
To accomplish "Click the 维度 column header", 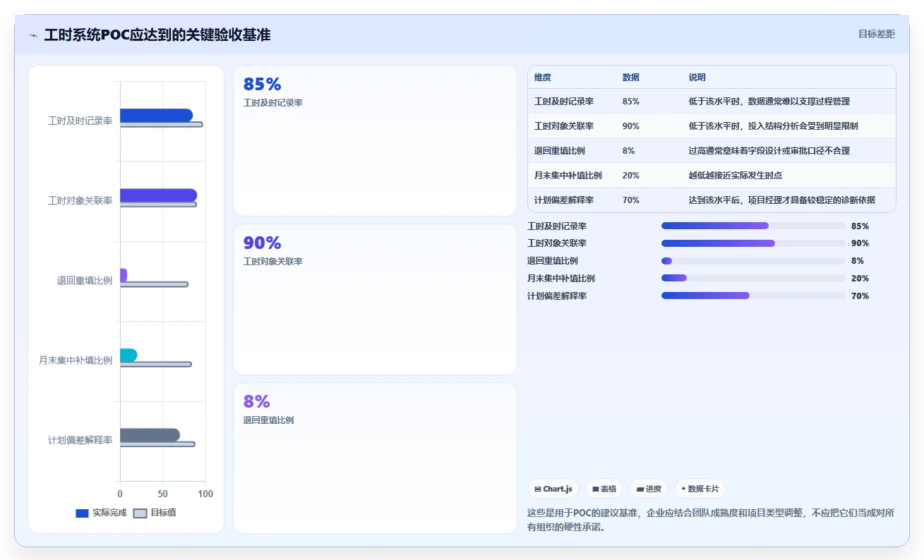I will 543,77.
